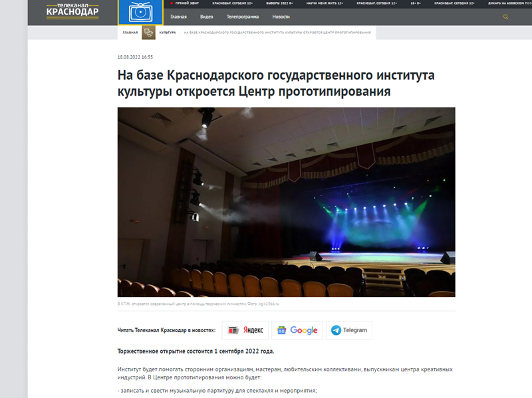This screenshot has width=532, height=398.
Task: Click the Google News icon
Action: (x=281, y=330)
